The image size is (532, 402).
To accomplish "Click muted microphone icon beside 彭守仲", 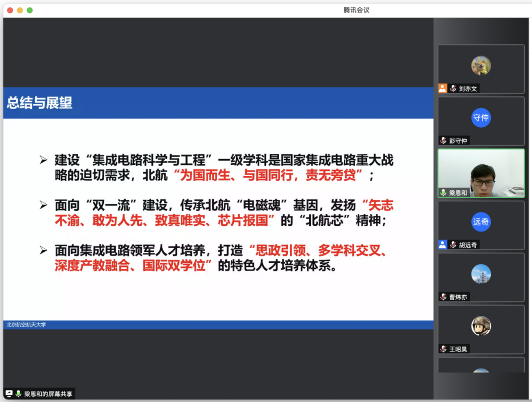I will pos(443,140).
